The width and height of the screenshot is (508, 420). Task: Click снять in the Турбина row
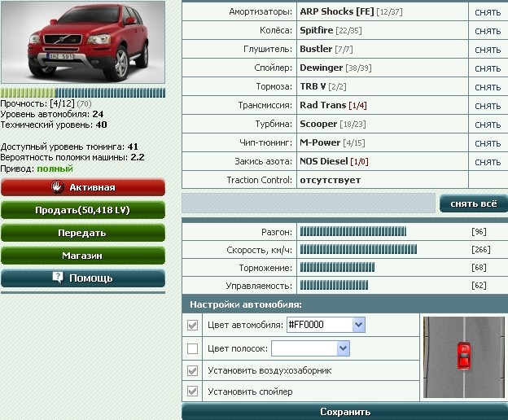(x=488, y=125)
